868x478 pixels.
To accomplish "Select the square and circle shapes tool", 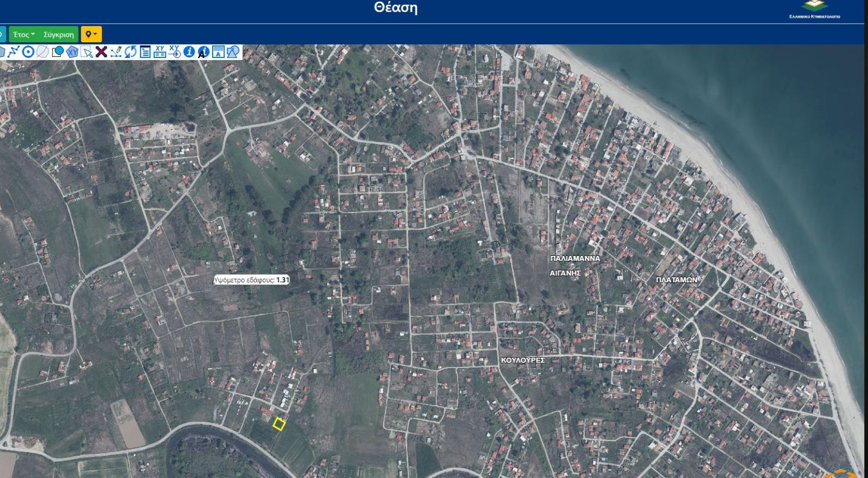I will pyautogui.click(x=57, y=52).
